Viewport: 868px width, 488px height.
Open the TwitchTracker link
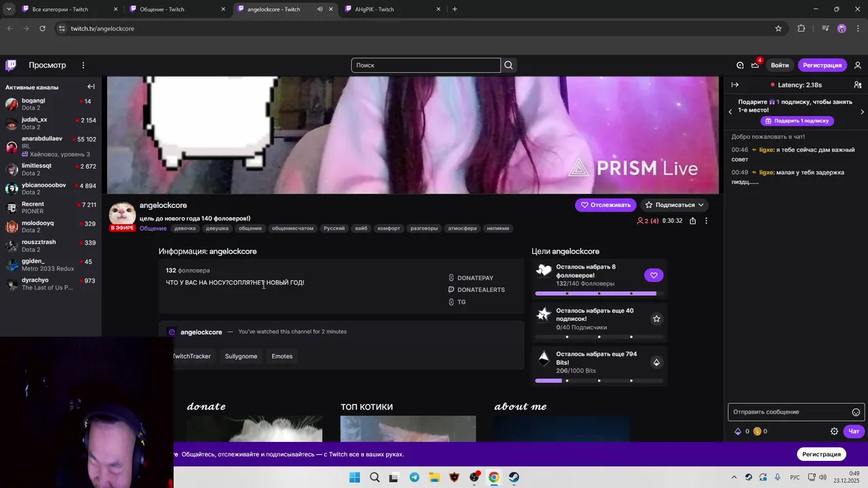coord(191,356)
